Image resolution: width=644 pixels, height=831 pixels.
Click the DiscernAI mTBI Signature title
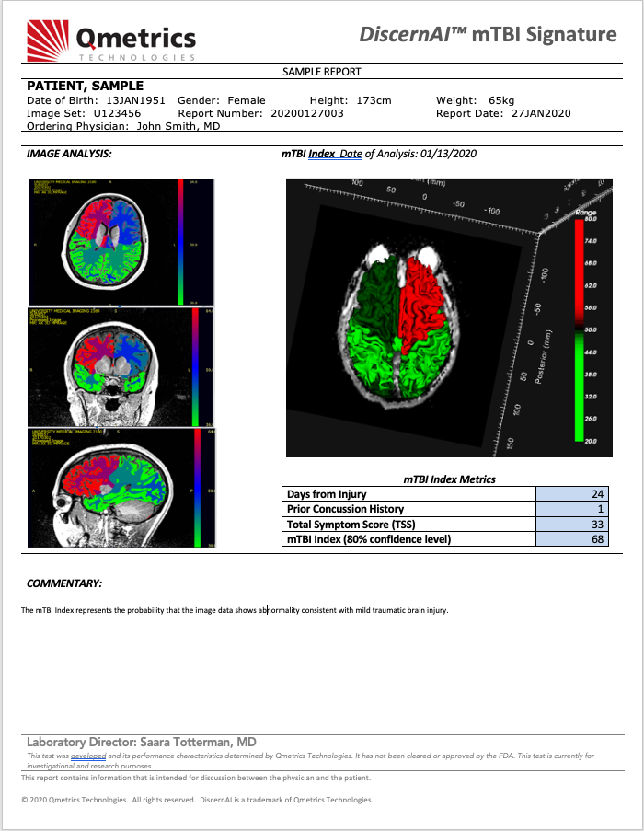[x=488, y=34]
